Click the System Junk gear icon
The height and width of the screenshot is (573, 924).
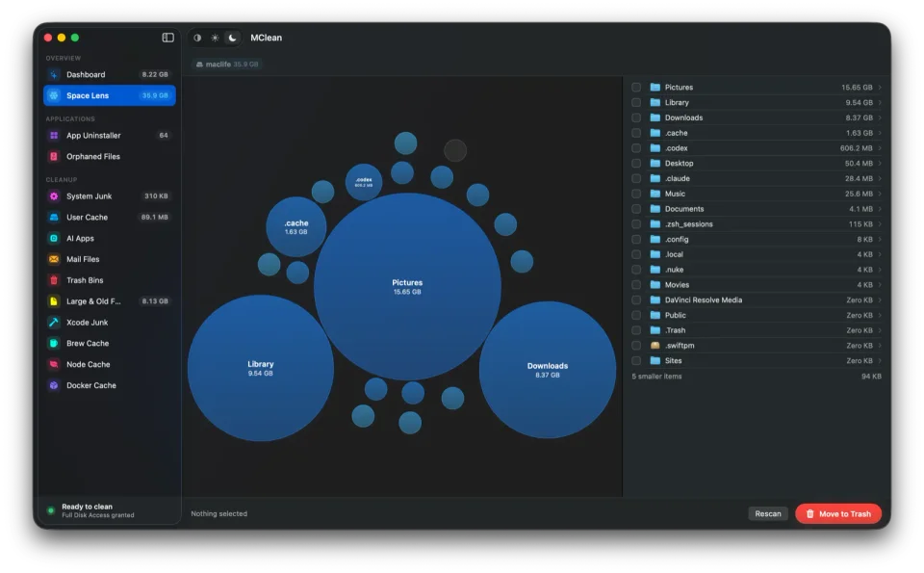(x=54, y=196)
